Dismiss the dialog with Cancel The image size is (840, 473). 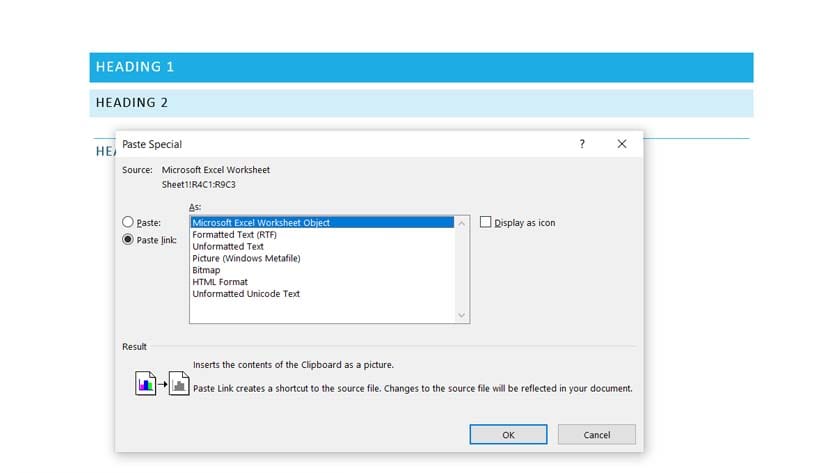point(597,434)
